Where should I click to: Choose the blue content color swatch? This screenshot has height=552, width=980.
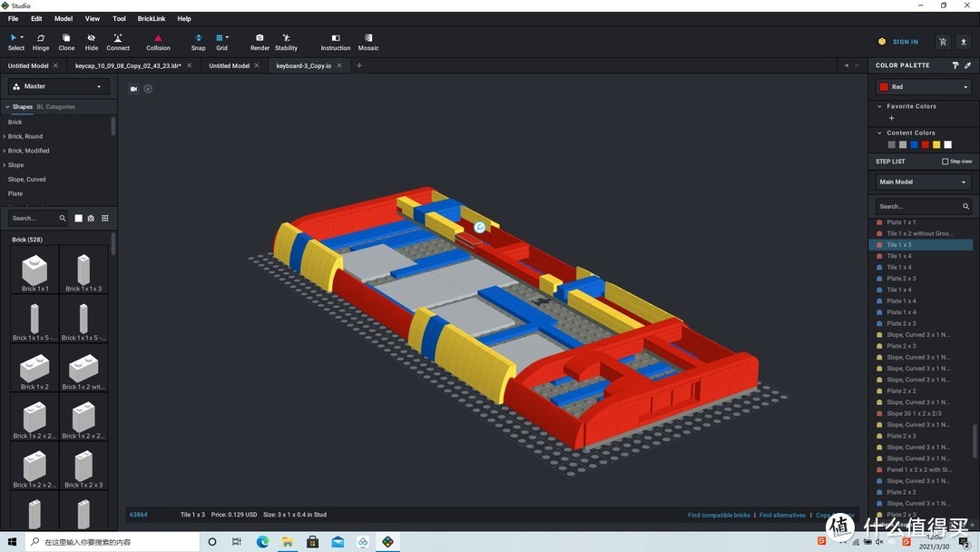[914, 144]
